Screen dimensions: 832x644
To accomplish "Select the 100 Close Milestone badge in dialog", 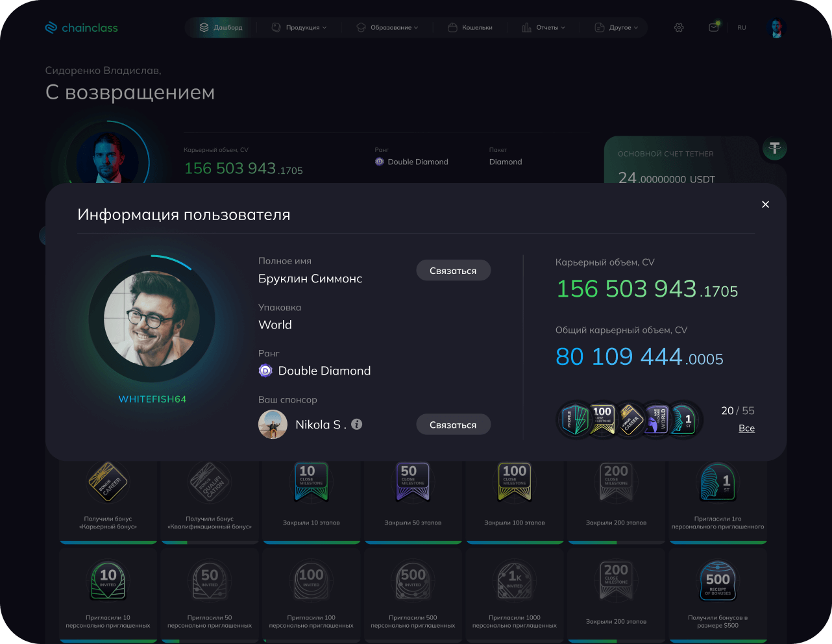I will 602,419.
